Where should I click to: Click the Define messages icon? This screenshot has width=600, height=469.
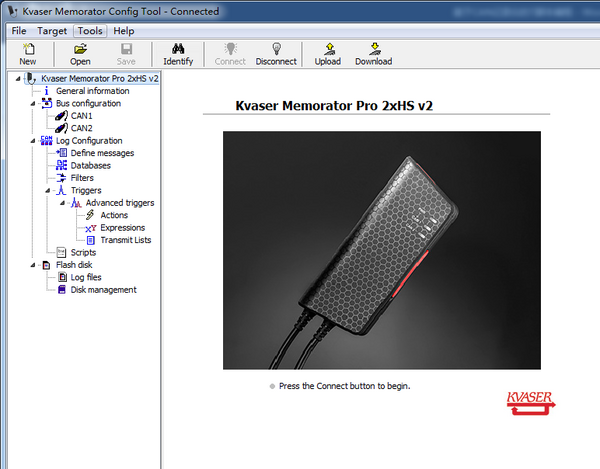(x=62, y=153)
